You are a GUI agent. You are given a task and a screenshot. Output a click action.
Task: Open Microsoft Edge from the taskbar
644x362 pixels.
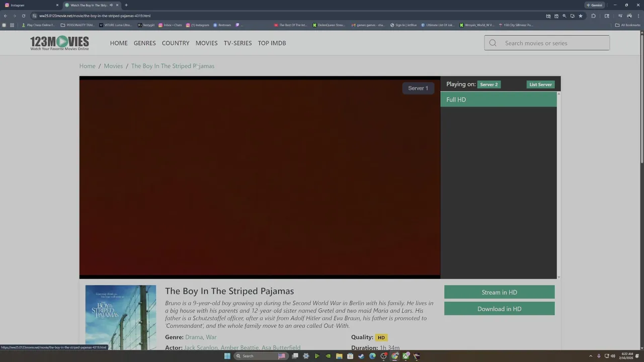coord(372,356)
